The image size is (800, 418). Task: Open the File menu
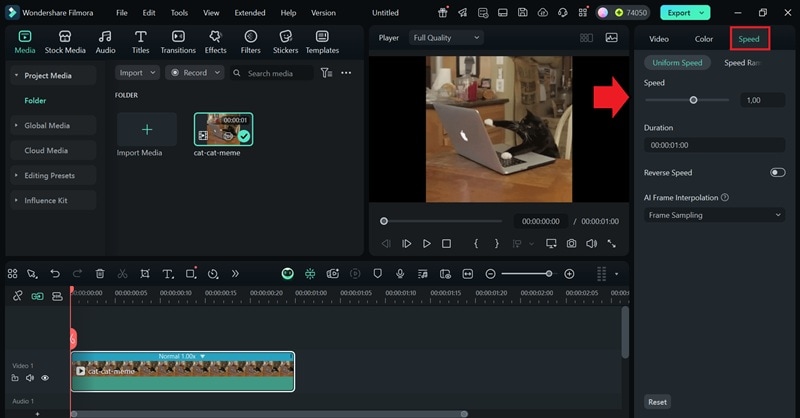pyautogui.click(x=121, y=13)
